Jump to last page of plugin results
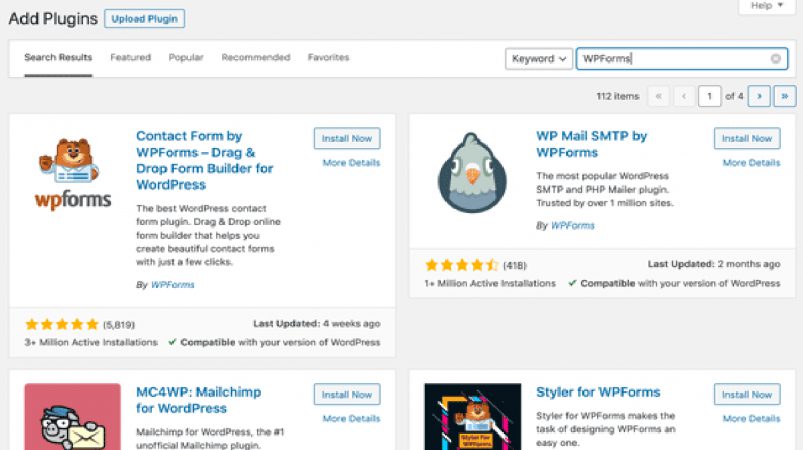 click(785, 96)
